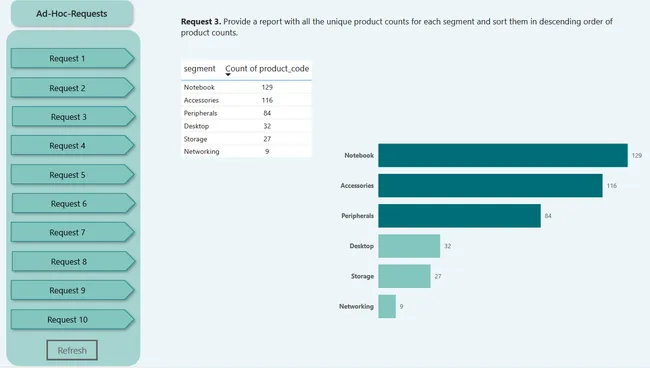Select the Accessories bar in chart

(490, 186)
